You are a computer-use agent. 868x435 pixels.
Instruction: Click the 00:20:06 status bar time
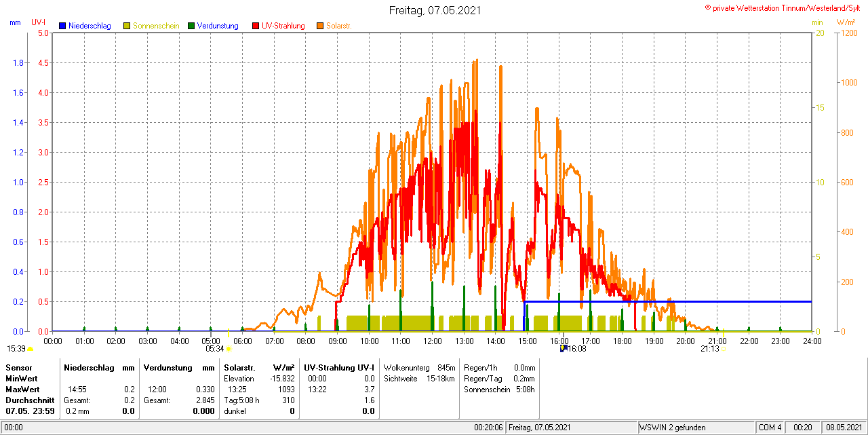click(x=488, y=428)
